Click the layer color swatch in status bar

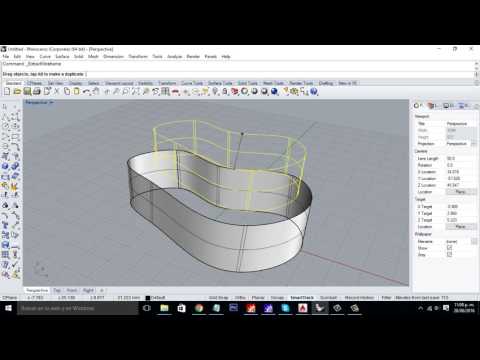click(148, 297)
